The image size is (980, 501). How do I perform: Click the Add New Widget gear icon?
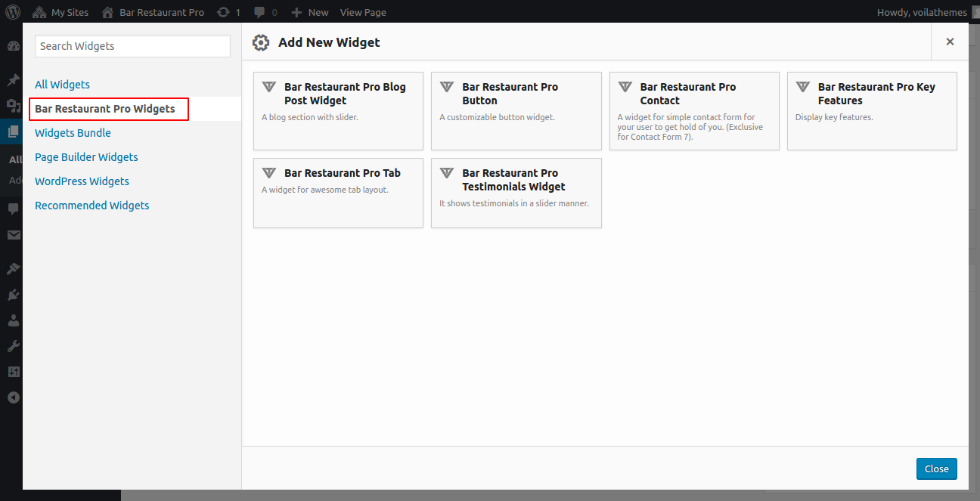click(261, 42)
